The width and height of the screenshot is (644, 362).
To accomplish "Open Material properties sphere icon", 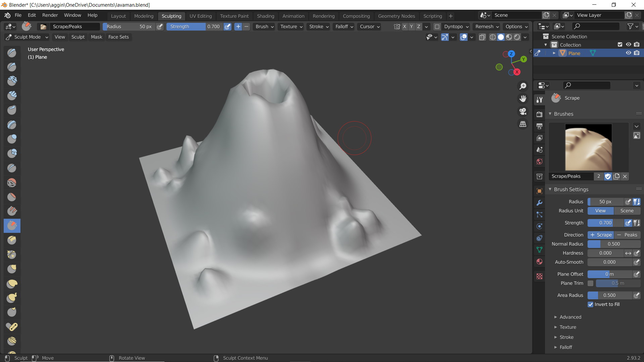I will 539,262.
